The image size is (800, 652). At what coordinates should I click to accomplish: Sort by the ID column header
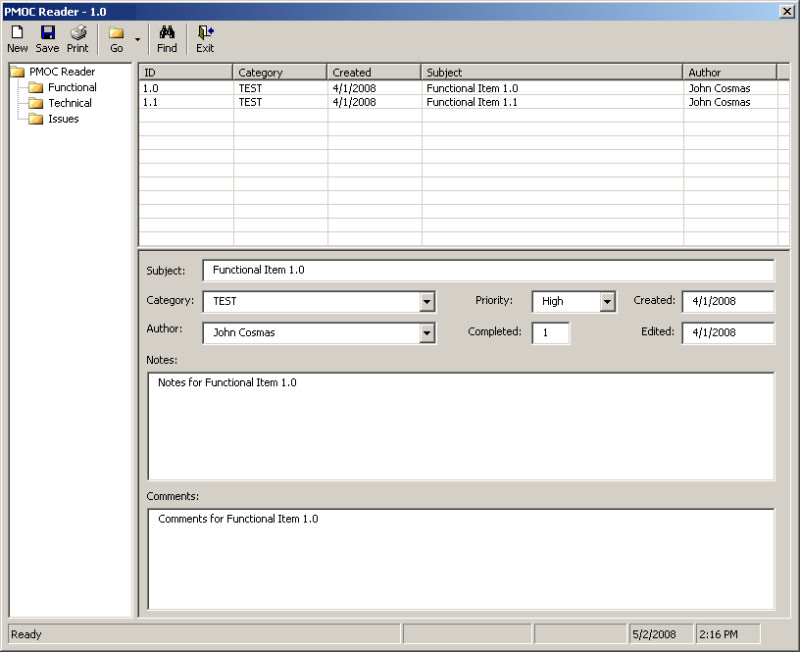click(186, 72)
